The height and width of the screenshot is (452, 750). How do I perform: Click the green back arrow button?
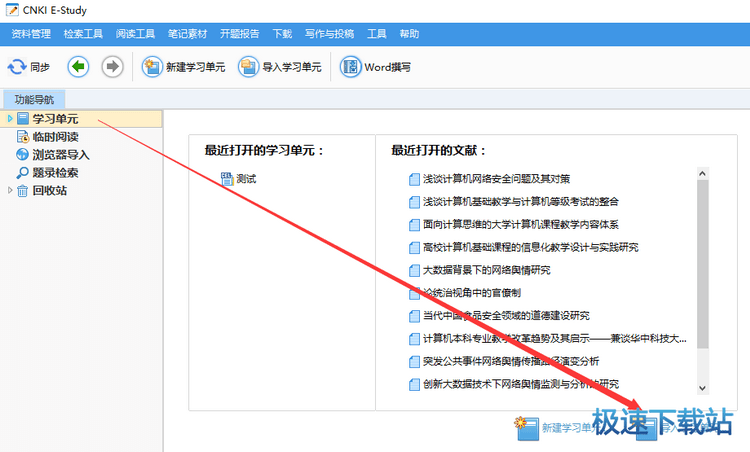79,67
